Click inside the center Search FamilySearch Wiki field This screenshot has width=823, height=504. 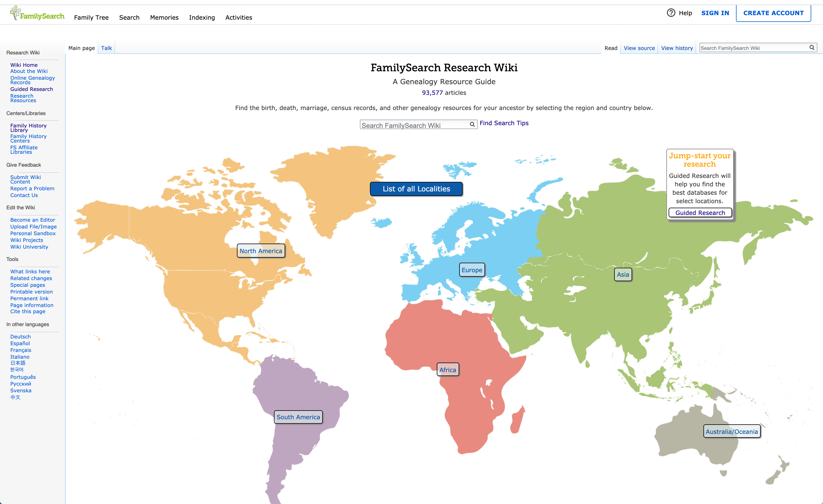414,125
